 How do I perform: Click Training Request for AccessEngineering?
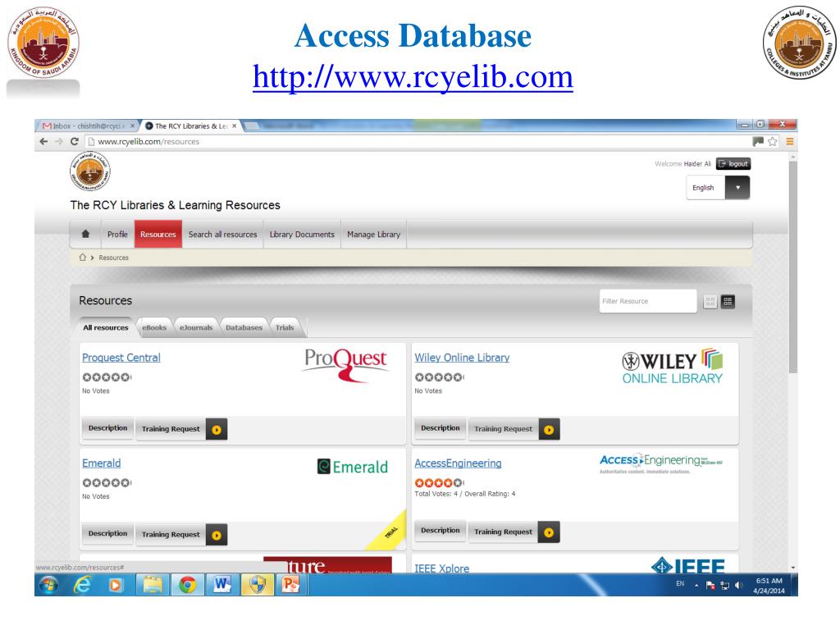point(504,532)
